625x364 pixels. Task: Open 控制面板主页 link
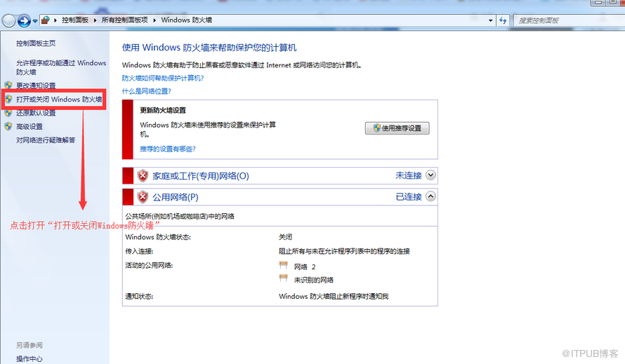click(x=36, y=43)
